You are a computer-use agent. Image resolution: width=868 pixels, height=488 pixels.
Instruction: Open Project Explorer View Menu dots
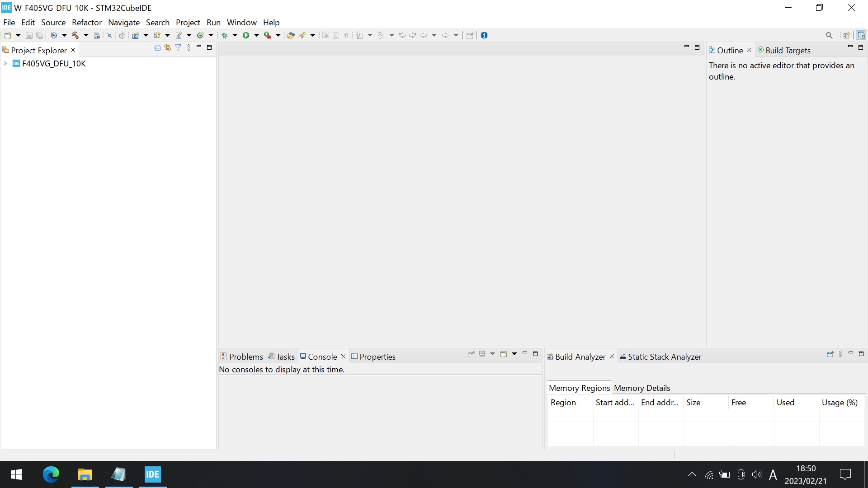tap(189, 47)
